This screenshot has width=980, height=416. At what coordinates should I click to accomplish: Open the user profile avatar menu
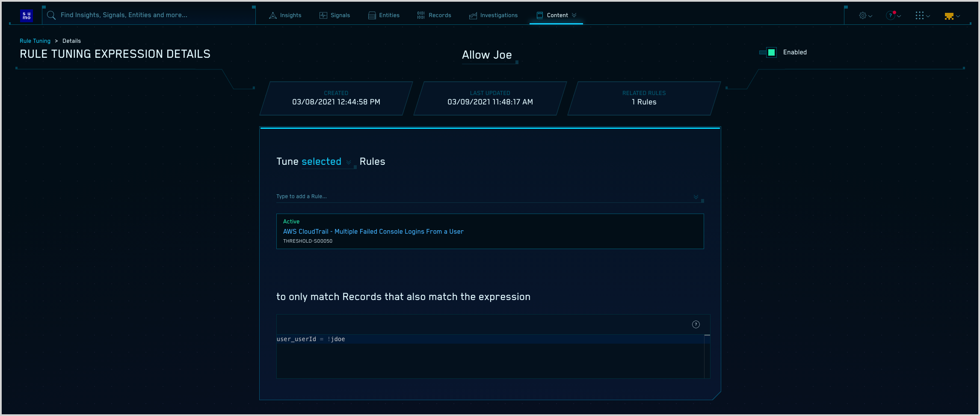point(949,16)
